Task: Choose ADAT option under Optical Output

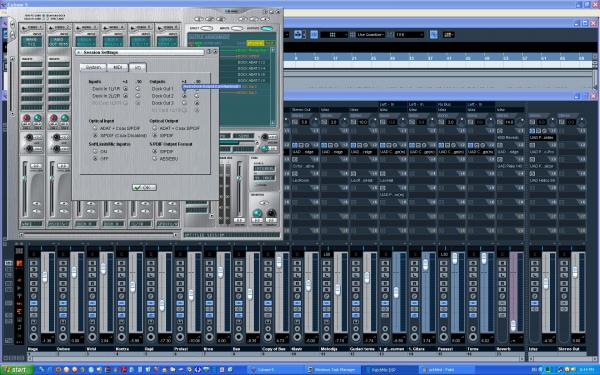Action: (x=155, y=128)
